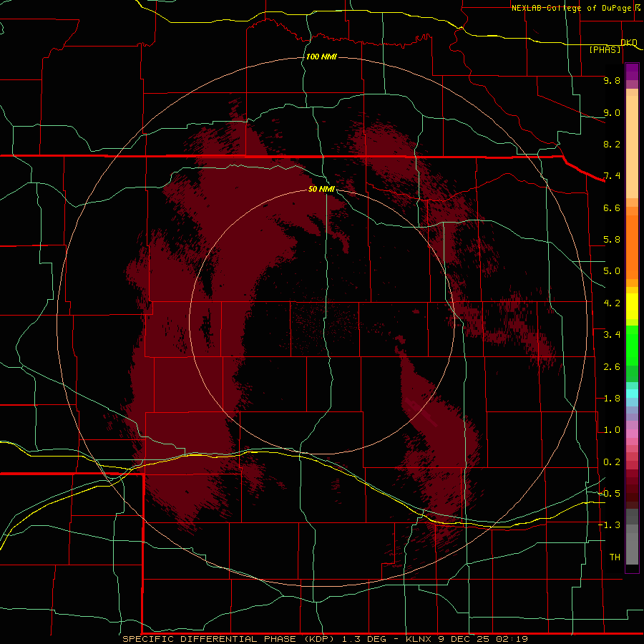Click the DKD label at top right

click(629, 42)
